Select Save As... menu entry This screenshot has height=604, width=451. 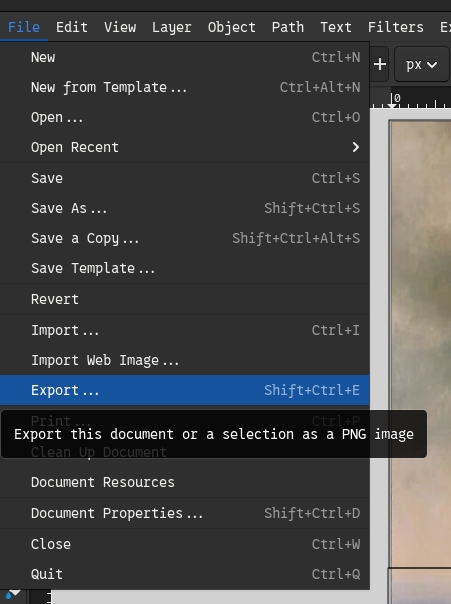pyautogui.click(x=184, y=208)
